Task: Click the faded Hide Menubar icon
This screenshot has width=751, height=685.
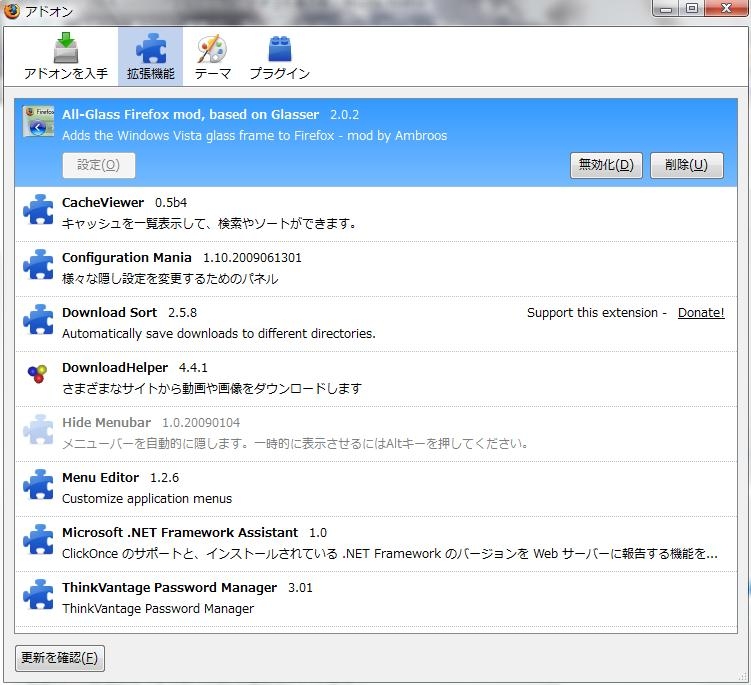Action: click(x=38, y=429)
